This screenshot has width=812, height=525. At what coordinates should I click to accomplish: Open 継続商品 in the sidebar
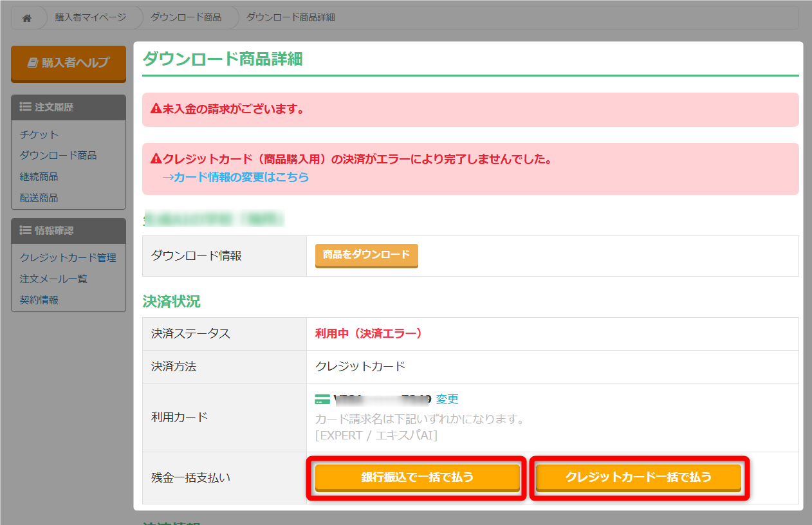point(39,177)
